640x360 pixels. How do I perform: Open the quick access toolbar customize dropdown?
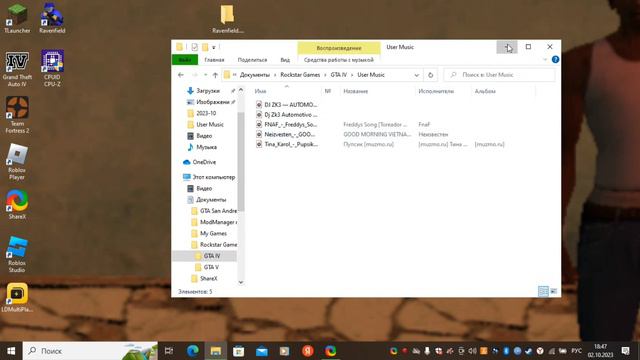pyautogui.click(x=213, y=47)
